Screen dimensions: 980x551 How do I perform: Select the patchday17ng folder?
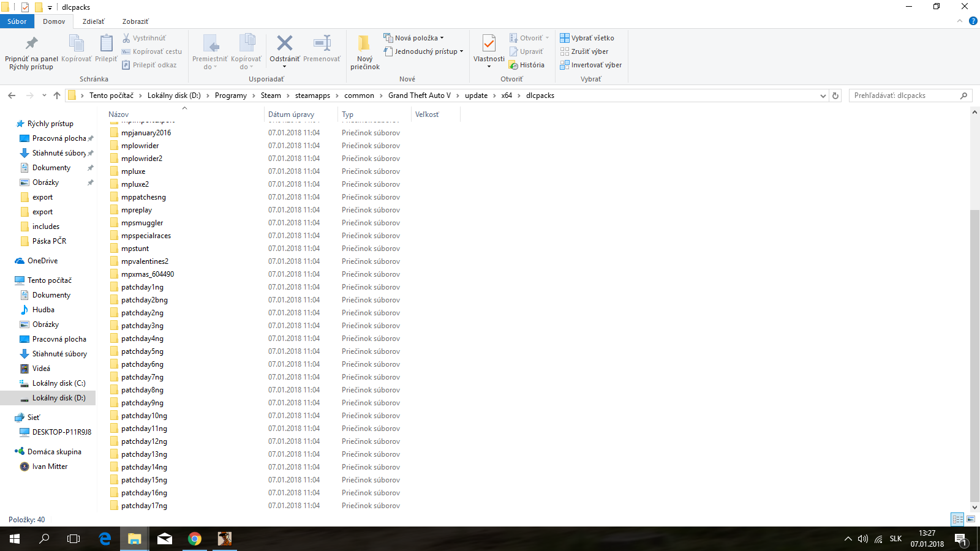(144, 506)
